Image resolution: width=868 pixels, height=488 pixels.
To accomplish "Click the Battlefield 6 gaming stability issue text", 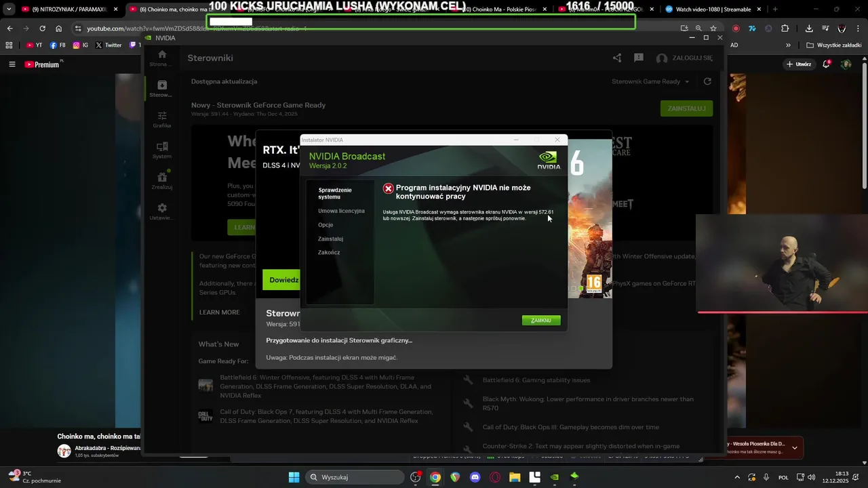I will (x=536, y=380).
